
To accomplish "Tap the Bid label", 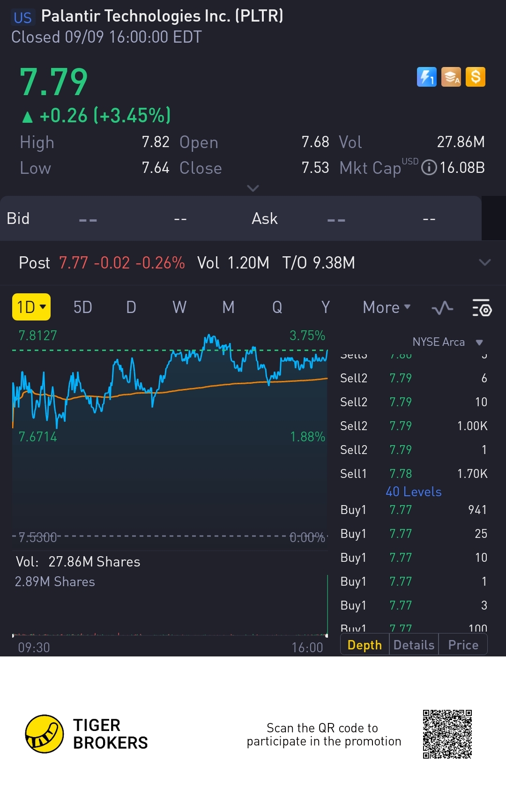I will (18, 218).
